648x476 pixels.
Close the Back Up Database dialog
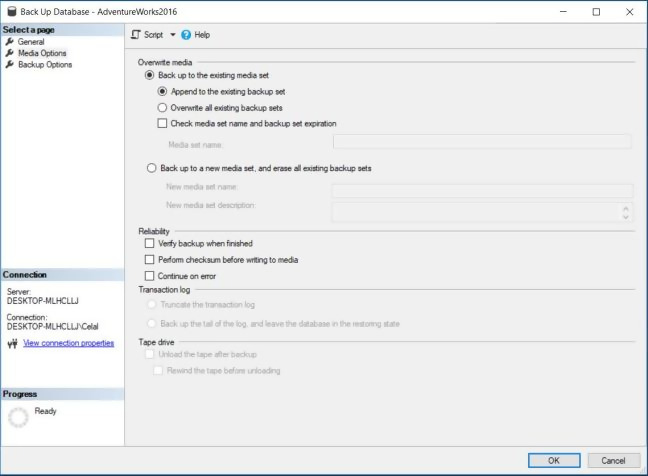pos(629,12)
